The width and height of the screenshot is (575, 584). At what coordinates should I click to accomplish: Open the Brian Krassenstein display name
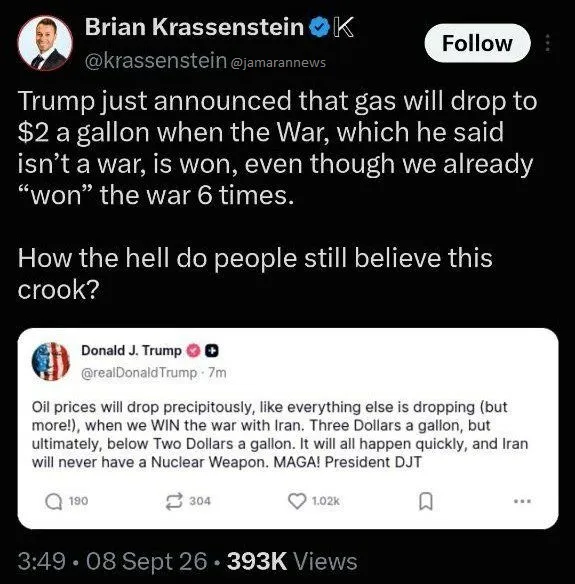click(x=194, y=27)
